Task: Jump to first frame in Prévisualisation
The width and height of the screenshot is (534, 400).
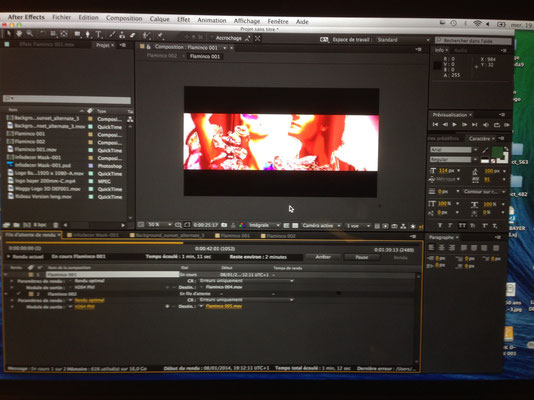Action: point(435,125)
